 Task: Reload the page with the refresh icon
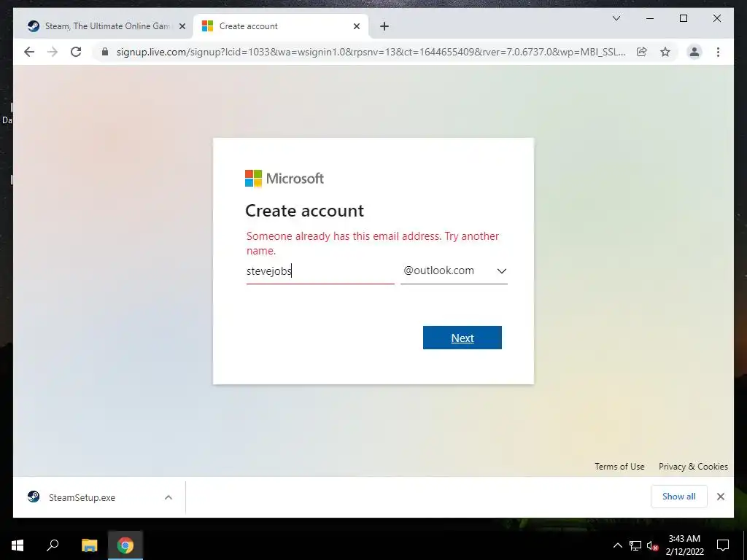(76, 52)
